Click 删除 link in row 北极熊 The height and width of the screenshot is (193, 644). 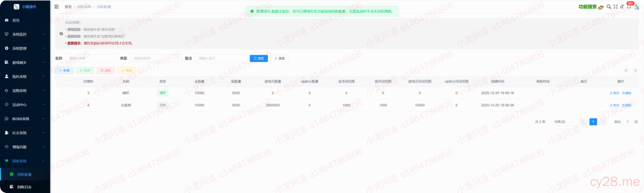(x=627, y=105)
